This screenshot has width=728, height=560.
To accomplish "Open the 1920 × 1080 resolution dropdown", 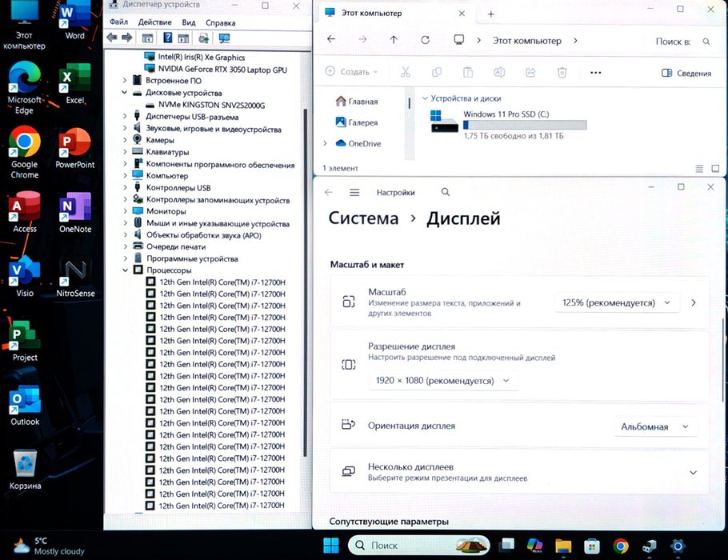I will point(442,381).
